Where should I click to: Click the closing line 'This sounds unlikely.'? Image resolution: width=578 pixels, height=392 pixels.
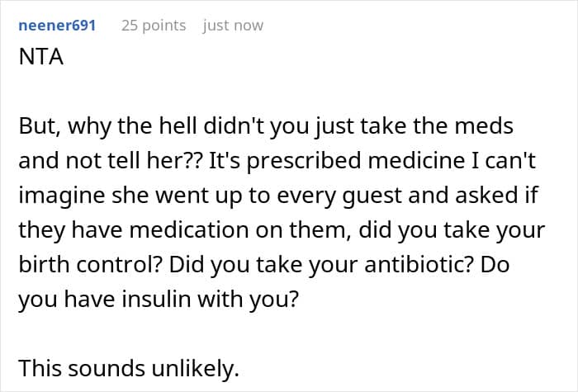(129, 368)
